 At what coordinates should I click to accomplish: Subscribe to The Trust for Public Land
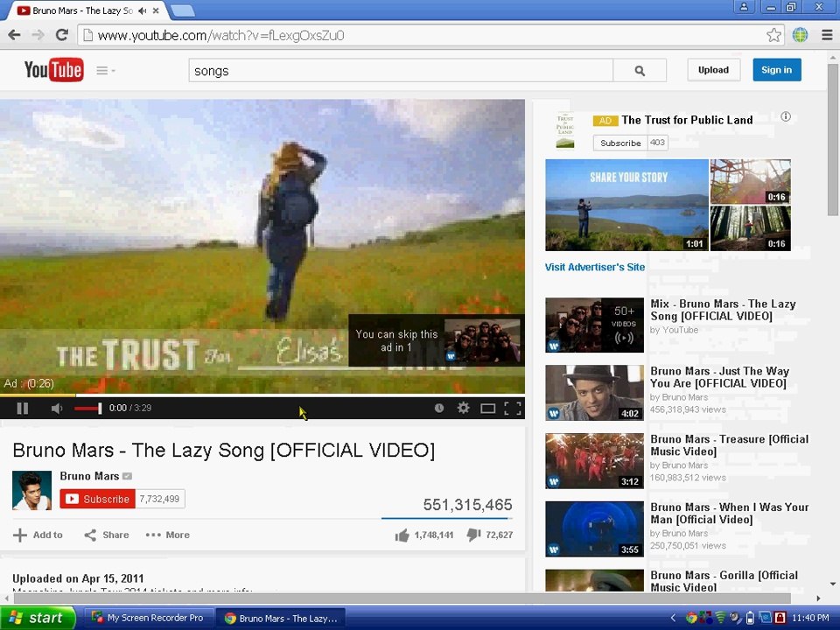pos(620,143)
